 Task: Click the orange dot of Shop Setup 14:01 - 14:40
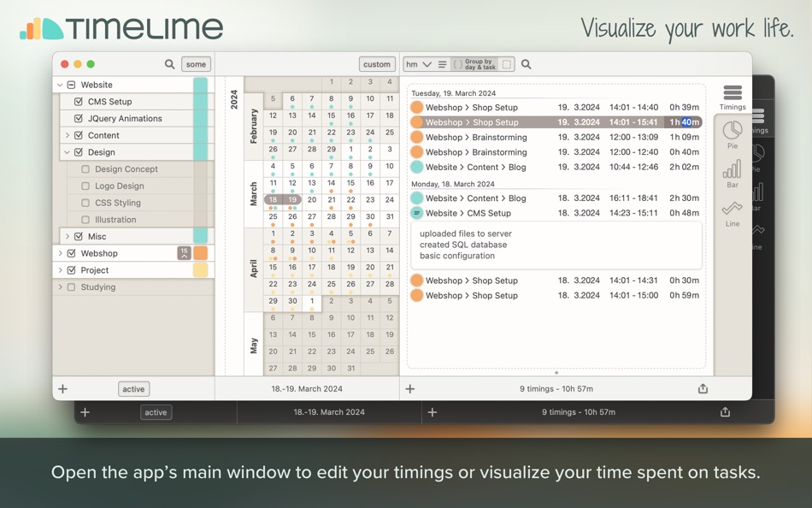pos(417,107)
